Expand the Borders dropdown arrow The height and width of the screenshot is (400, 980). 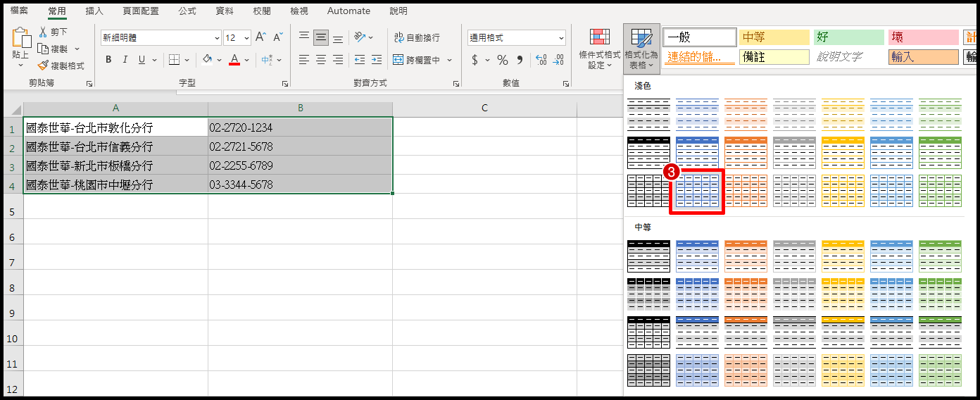(186, 60)
